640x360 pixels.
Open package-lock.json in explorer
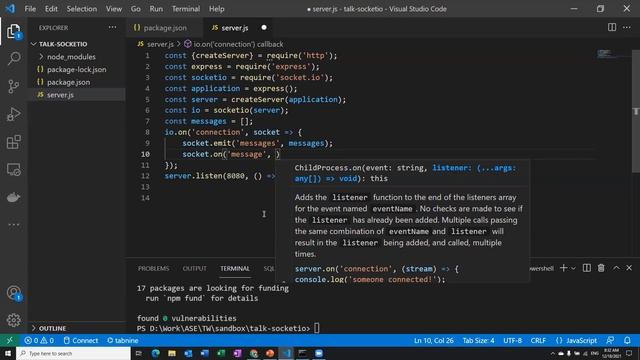(x=76, y=69)
